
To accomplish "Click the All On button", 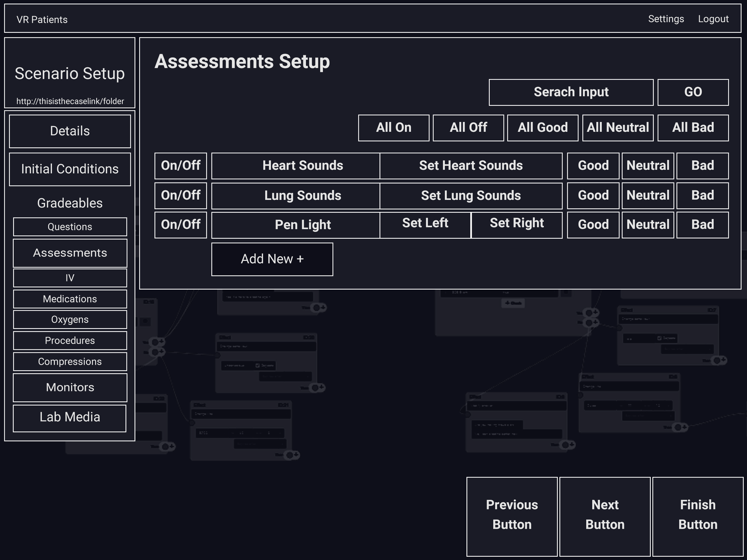I will click(x=394, y=128).
